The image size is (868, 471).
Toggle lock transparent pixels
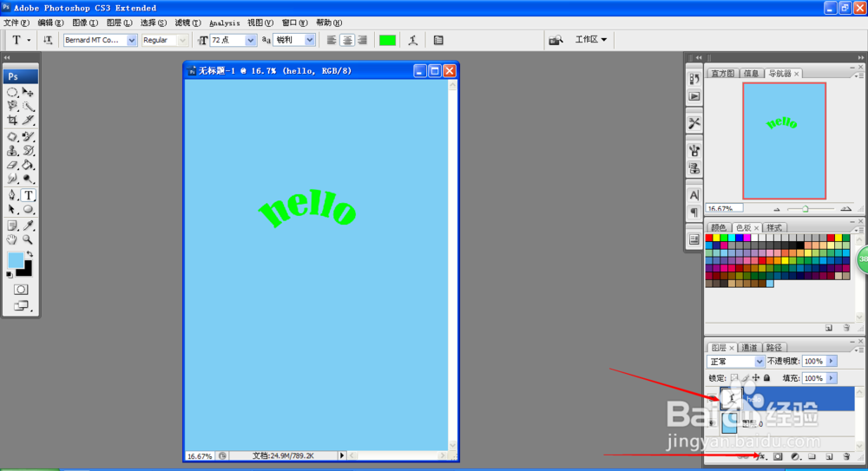coord(734,378)
